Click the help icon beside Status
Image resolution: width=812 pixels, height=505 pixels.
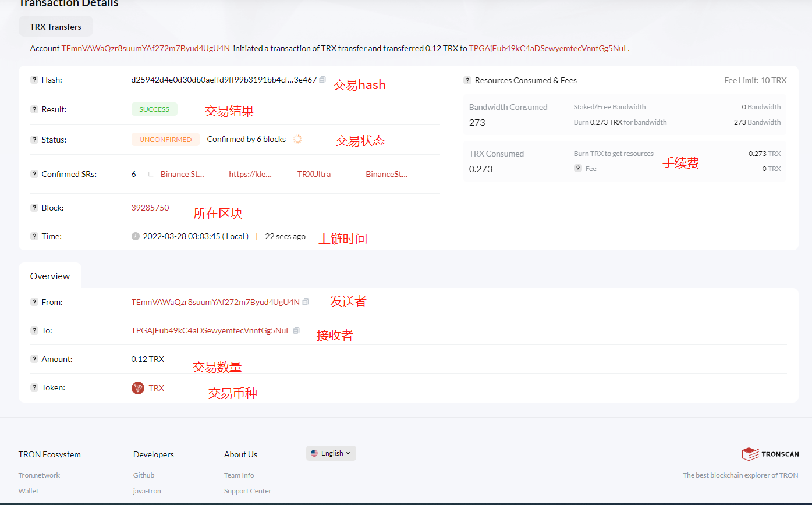pyautogui.click(x=34, y=140)
